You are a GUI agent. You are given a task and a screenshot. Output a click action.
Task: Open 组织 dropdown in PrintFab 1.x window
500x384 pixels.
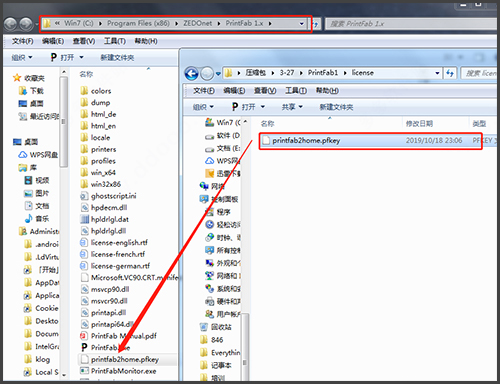(22, 58)
